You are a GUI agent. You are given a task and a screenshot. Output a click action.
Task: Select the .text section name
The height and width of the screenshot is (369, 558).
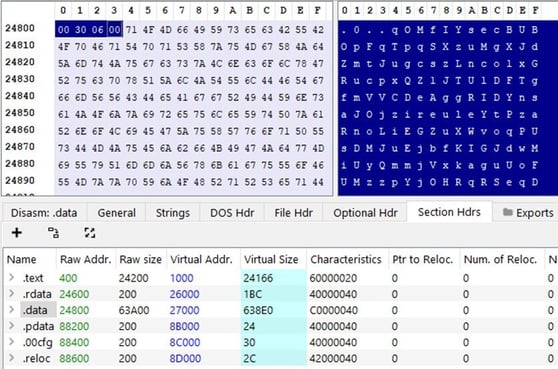coord(33,278)
